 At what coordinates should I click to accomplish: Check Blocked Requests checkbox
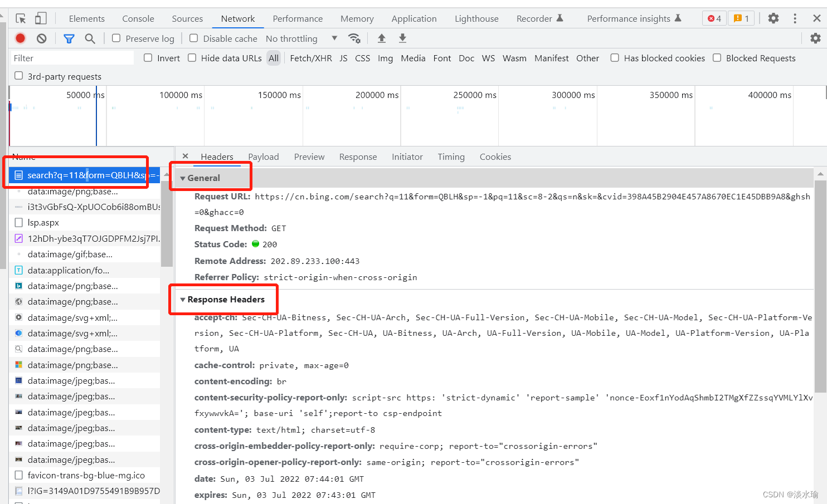point(717,58)
